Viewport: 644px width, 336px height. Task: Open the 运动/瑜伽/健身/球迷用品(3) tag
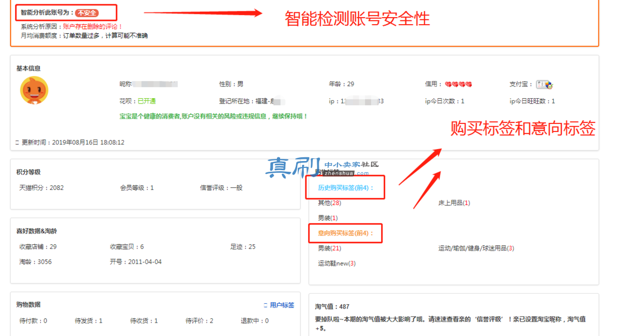476,248
